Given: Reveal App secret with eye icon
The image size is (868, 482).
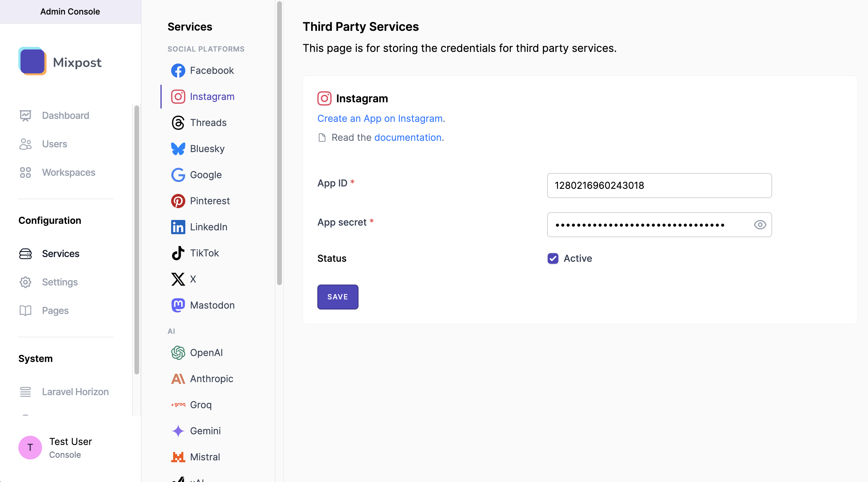Looking at the screenshot, I should (x=760, y=225).
